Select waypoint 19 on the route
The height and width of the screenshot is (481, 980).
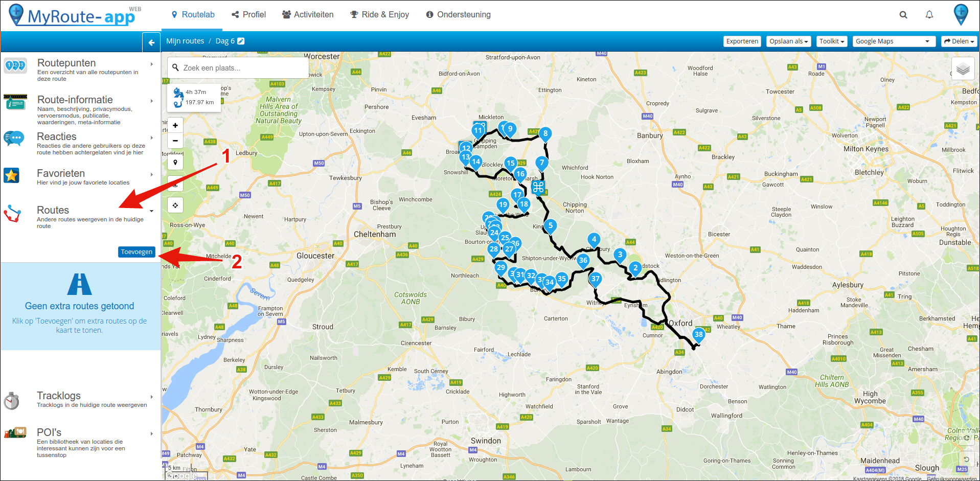pos(503,205)
